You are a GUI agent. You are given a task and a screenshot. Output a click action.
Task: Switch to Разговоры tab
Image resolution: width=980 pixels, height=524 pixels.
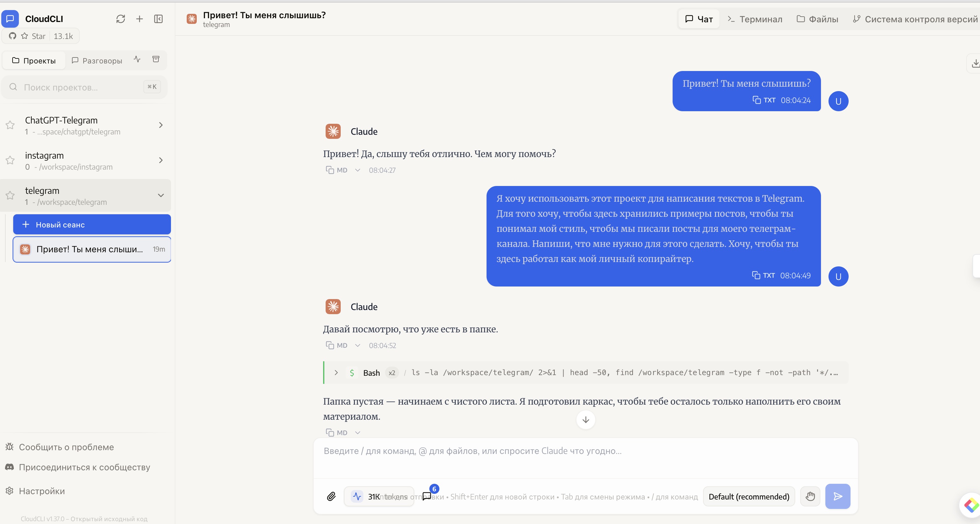[97, 60]
